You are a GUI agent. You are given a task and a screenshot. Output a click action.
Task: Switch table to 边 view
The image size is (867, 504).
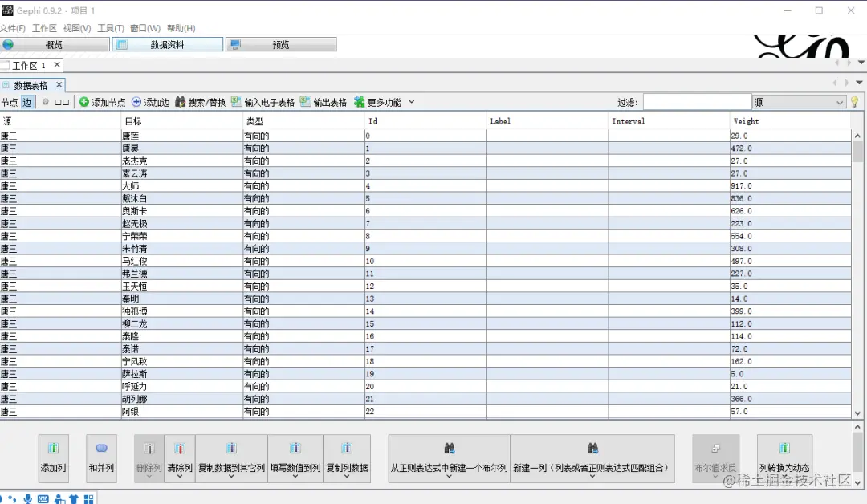[27, 102]
